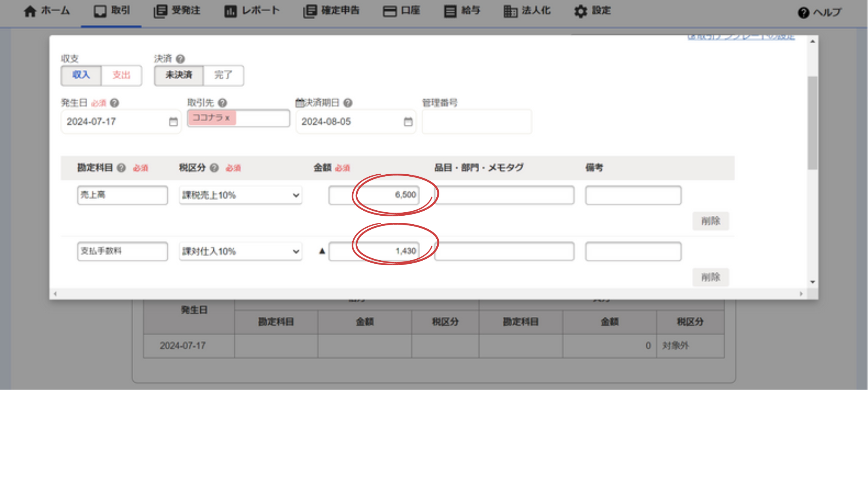The height and width of the screenshot is (488, 868).
Task: Remove the ココナラ tag with its x
Action: click(227, 118)
